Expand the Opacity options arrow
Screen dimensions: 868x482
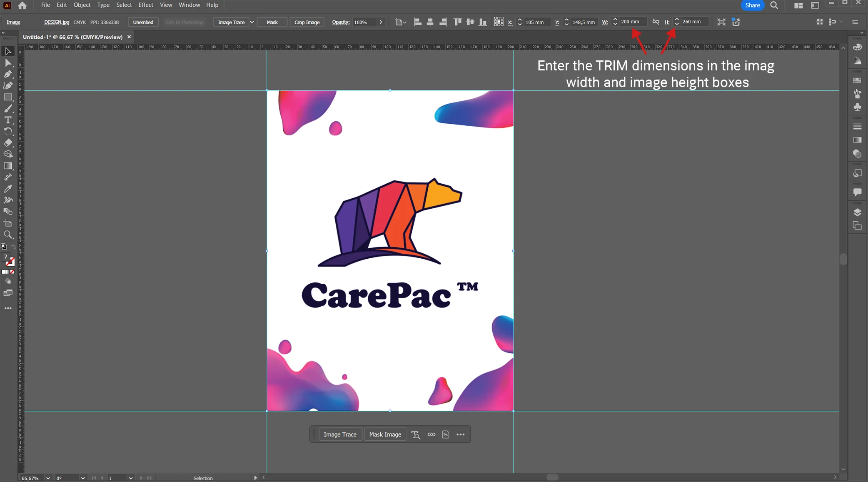(381, 22)
